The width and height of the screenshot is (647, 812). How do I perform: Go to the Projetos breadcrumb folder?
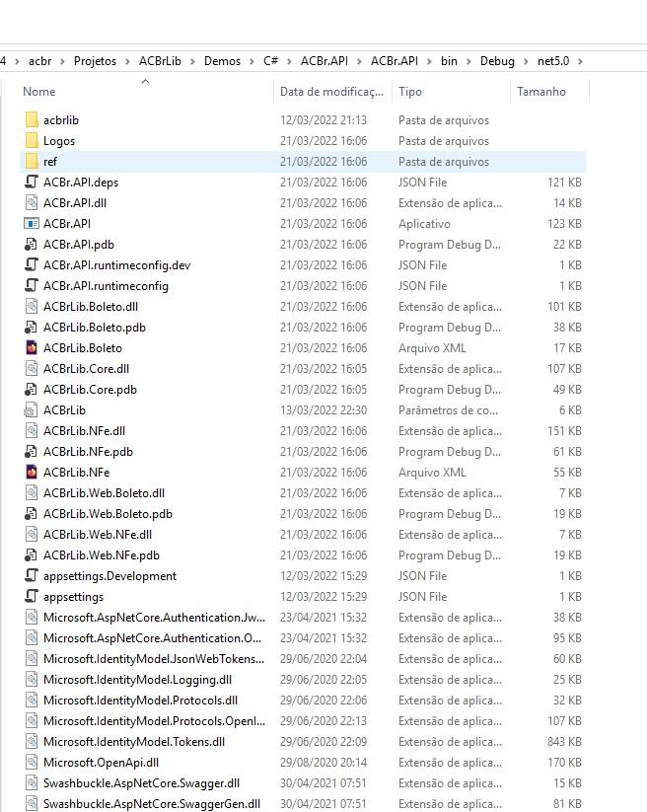(95, 61)
